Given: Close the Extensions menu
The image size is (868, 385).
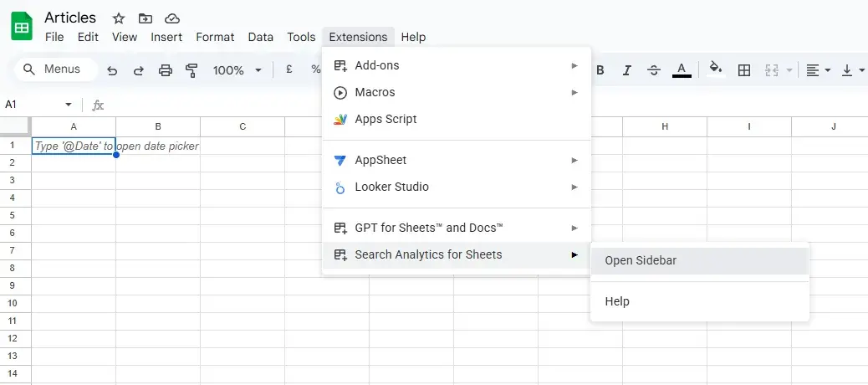Looking at the screenshot, I should coord(358,37).
